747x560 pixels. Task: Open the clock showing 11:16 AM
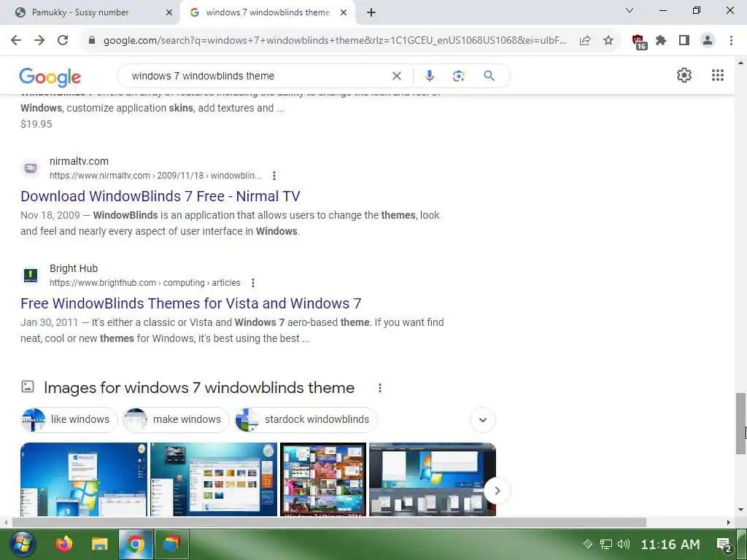670,544
